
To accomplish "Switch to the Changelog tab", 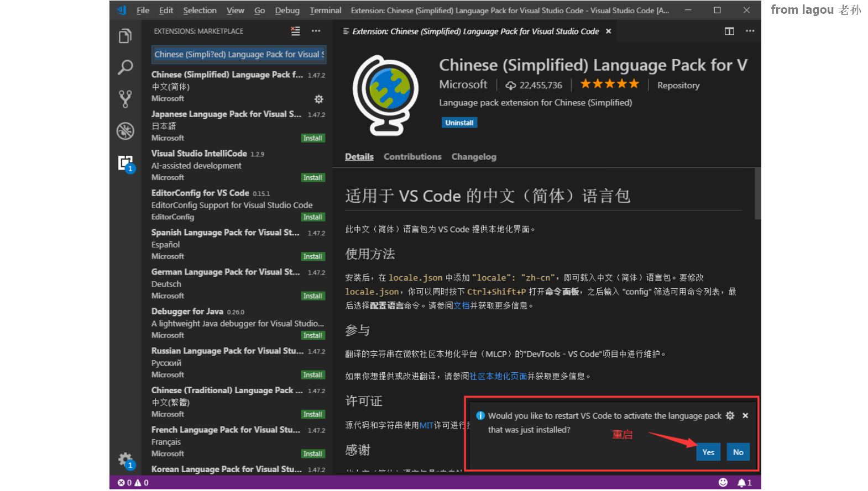I will coord(474,157).
